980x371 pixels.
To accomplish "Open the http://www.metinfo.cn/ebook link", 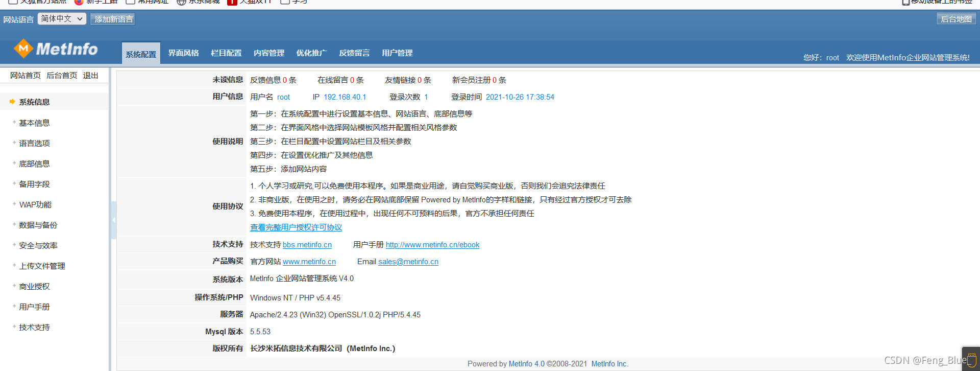I will (432, 245).
